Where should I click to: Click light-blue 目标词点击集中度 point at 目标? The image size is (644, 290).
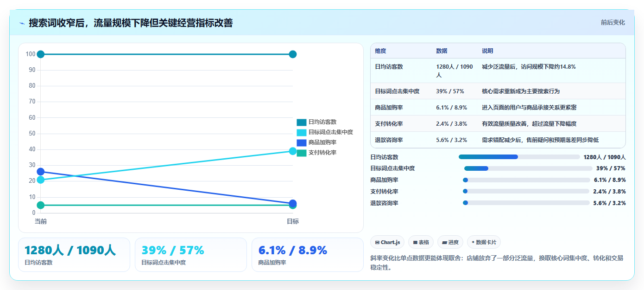293,151
